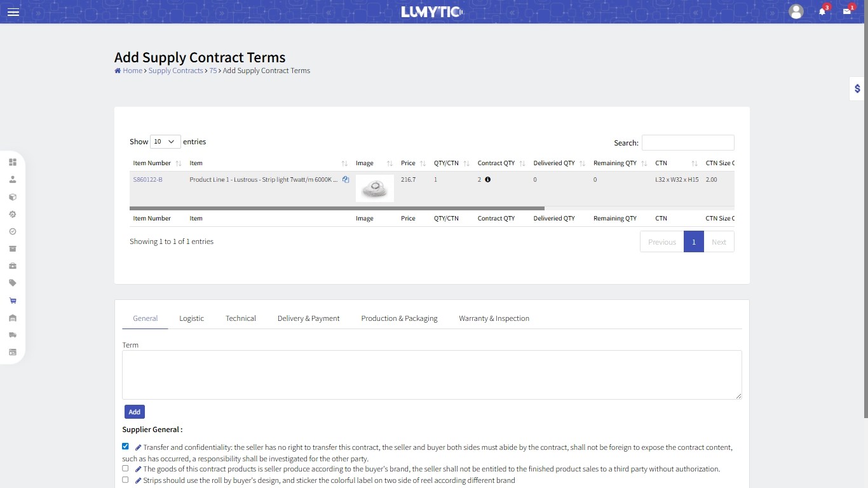Click inside the Search input field
The width and height of the screenshot is (868, 488).
pyautogui.click(x=688, y=142)
